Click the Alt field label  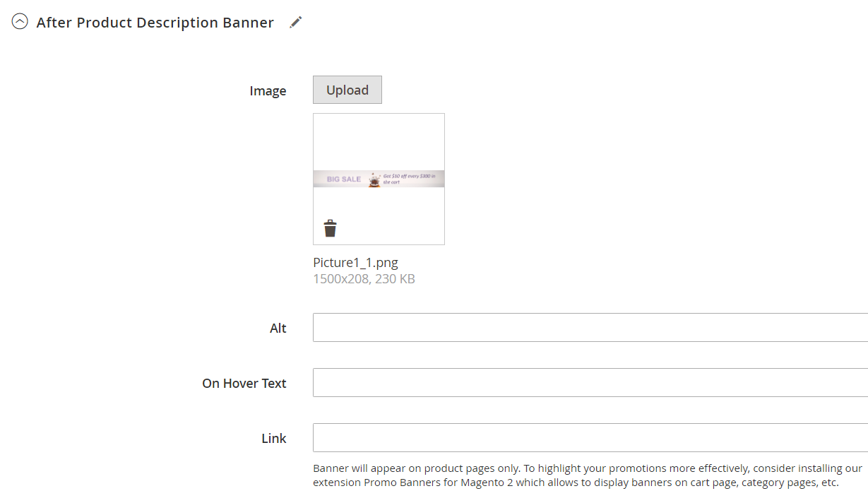[278, 329]
